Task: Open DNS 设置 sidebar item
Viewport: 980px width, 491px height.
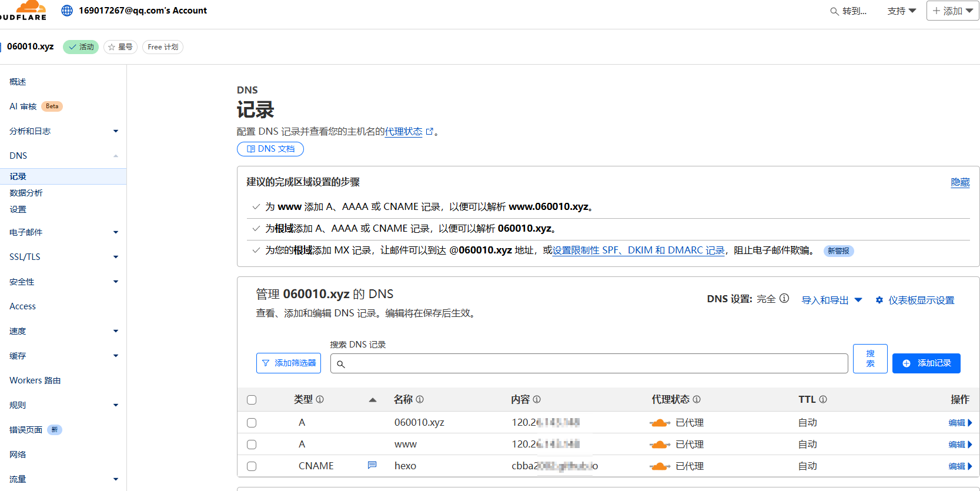Action: click(x=18, y=209)
